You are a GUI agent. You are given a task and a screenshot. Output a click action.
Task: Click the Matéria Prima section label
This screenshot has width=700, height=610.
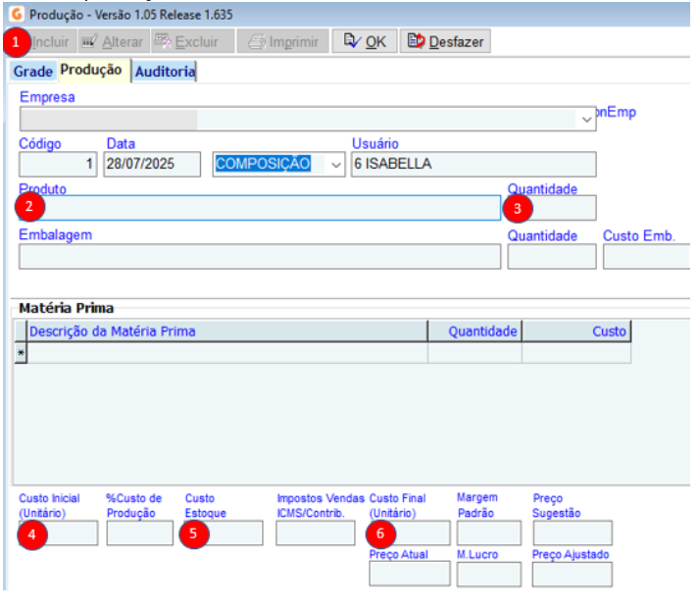coord(66,308)
